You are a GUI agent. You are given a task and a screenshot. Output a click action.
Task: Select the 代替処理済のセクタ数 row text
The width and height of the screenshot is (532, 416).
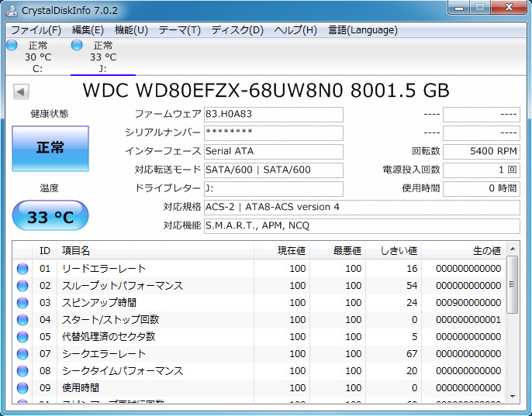(x=109, y=337)
